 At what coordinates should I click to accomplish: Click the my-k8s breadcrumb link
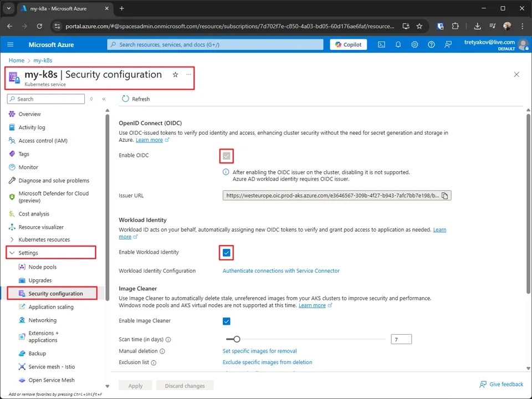43,60
